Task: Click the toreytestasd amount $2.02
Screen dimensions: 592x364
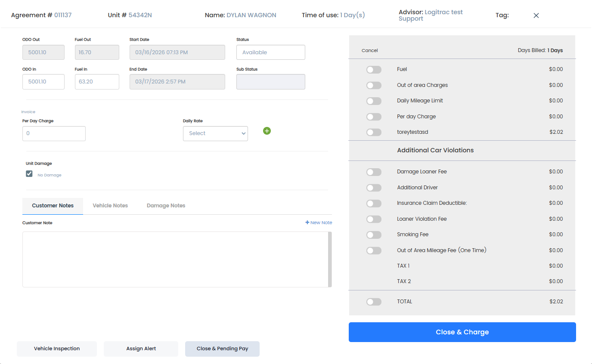Action: point(556,132)
